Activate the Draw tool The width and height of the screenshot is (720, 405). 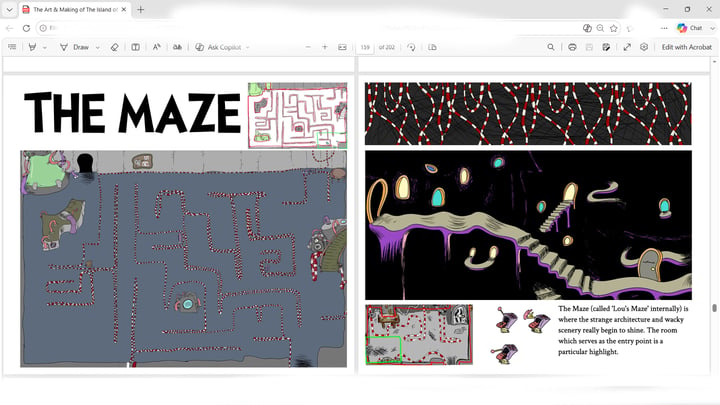[74, 47]
